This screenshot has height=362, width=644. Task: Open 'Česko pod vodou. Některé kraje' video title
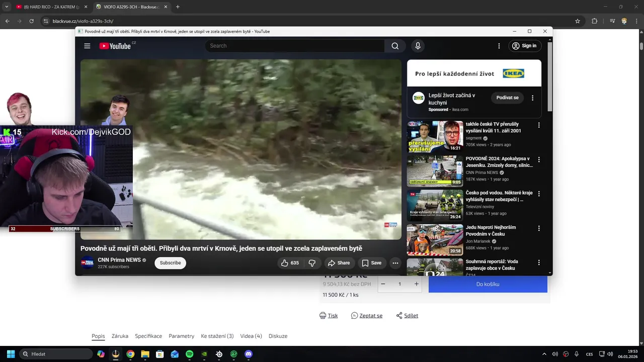pyautogui.click(x=499, y=196)
